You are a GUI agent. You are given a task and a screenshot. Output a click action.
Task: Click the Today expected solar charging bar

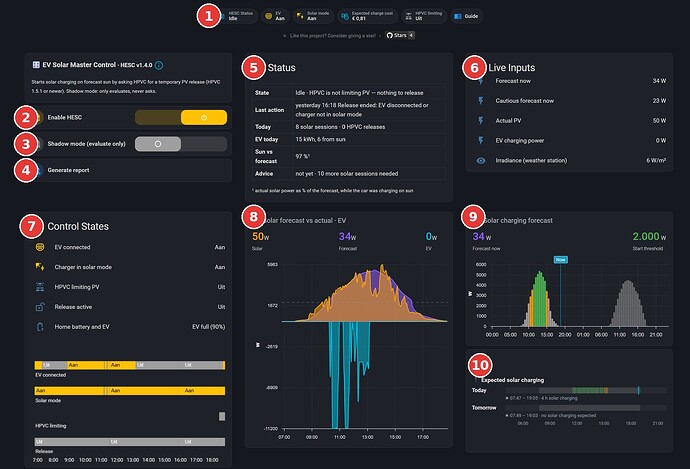[586, 390]
